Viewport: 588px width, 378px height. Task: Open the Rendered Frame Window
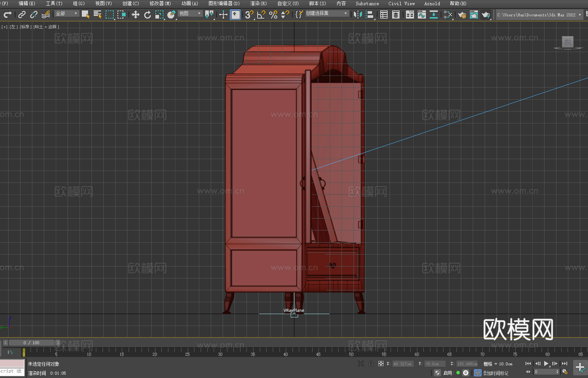coord(474,14)
